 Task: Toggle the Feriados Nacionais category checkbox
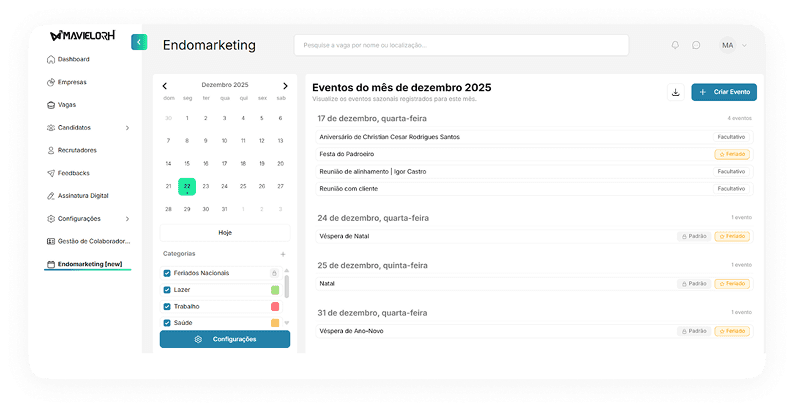167,273
